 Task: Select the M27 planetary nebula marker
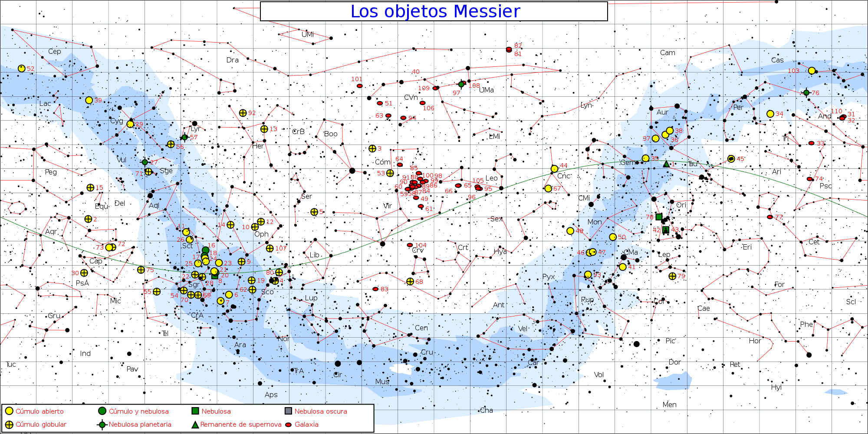[x=145, y=162]
